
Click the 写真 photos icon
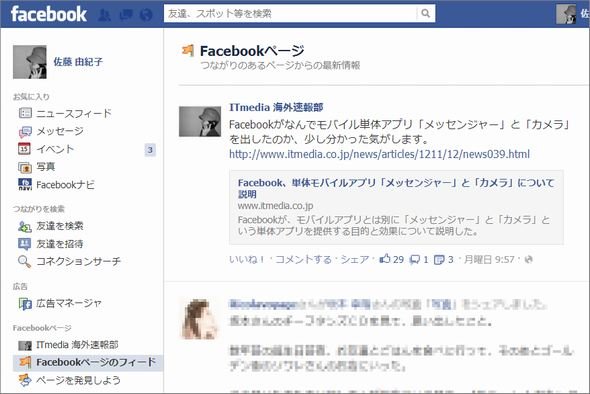coord(25,167)
